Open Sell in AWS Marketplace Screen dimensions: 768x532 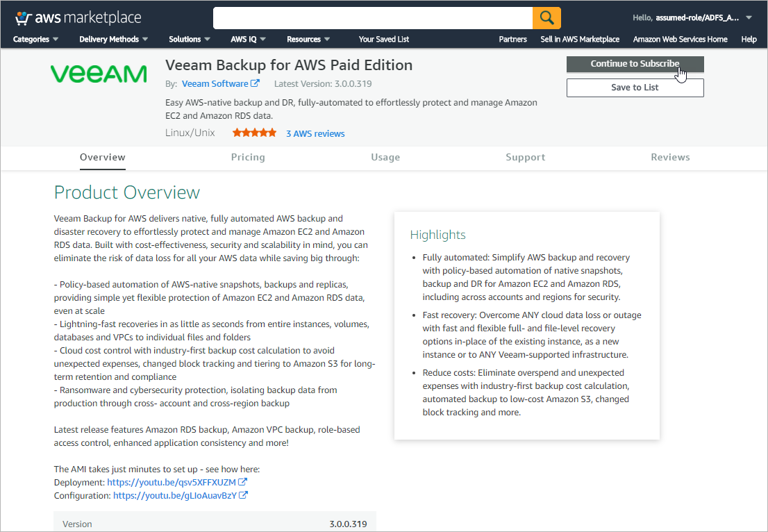point(580,39)
